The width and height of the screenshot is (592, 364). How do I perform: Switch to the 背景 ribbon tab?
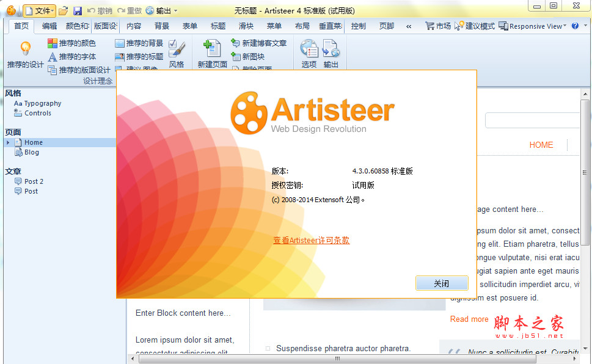pos(162,26)
